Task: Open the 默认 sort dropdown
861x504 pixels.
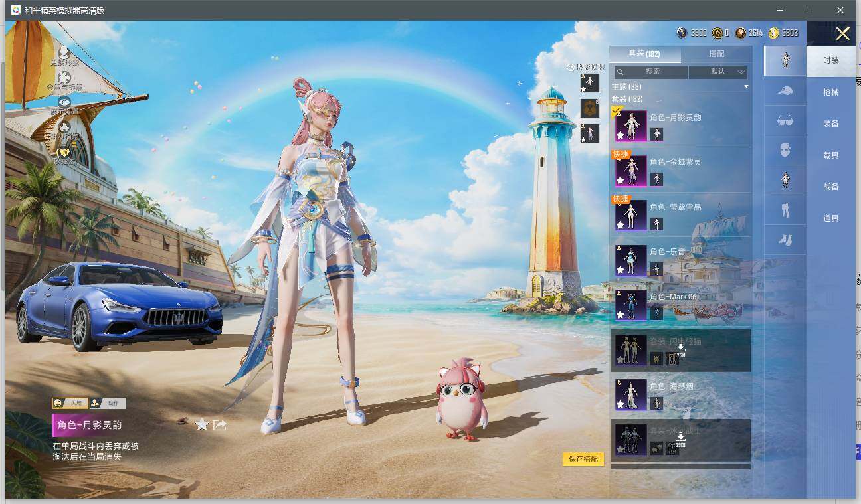Action: coord(718,72)
